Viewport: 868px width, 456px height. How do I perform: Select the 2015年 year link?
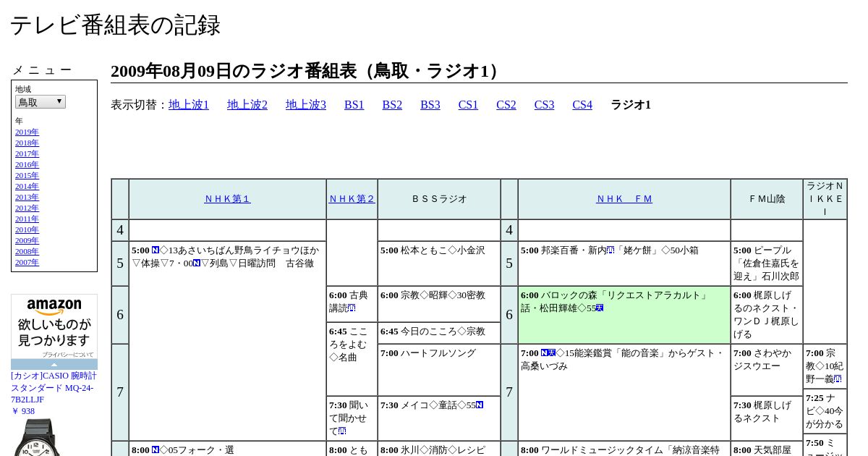[27, 175]
